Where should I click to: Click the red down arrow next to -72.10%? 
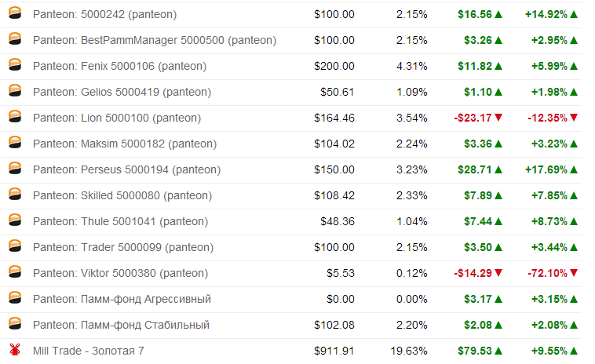[574, 273]
